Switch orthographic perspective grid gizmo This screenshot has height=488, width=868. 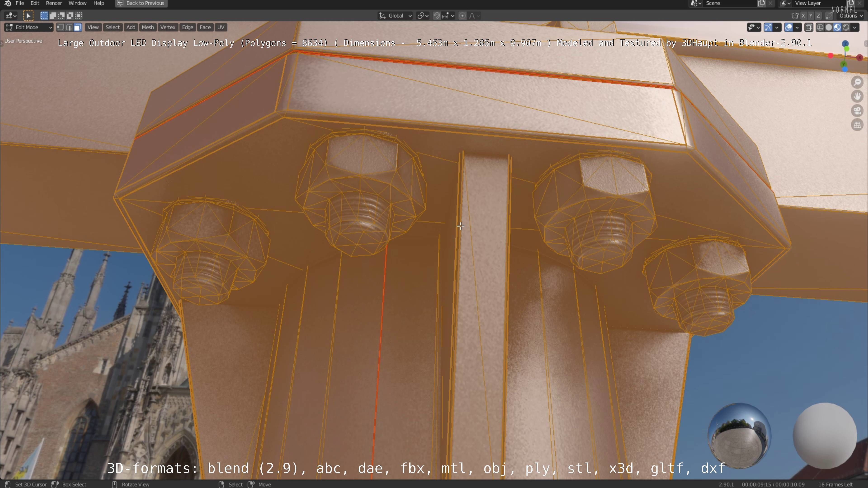coord(857,125)
